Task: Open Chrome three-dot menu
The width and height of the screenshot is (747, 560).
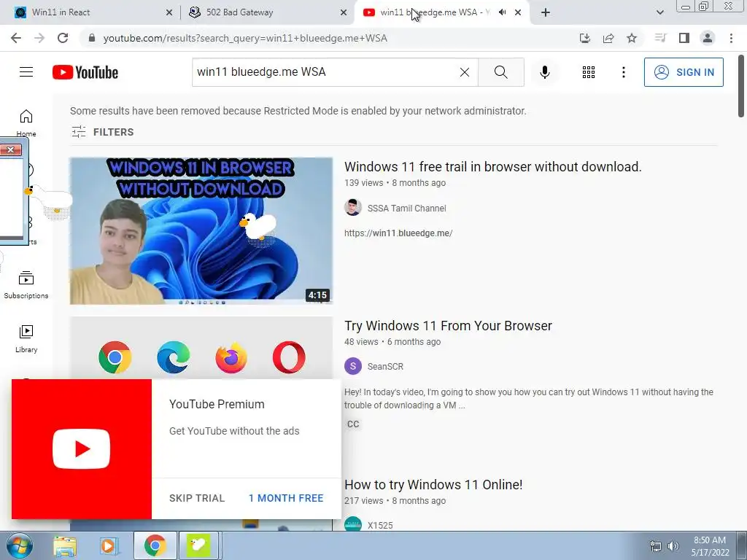Action: 731,38
